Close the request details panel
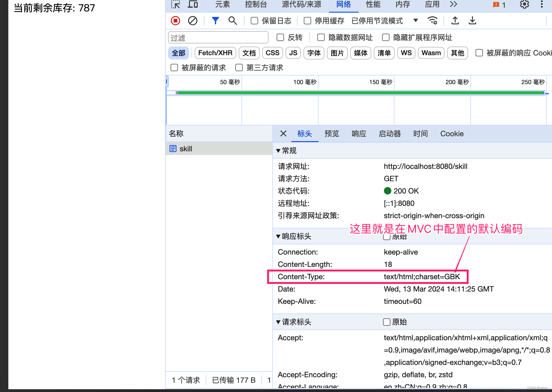 283,133
